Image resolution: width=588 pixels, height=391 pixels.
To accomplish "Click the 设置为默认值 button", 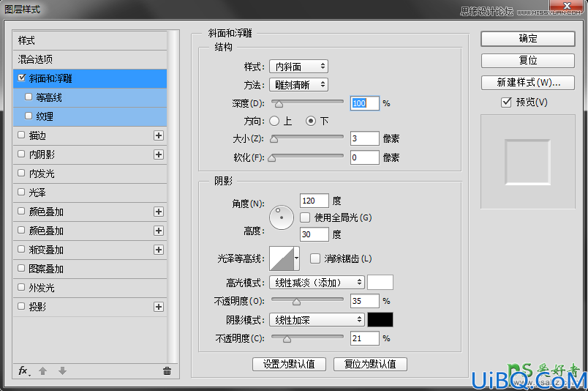I will pyautogui.click(x=289, y=364).
